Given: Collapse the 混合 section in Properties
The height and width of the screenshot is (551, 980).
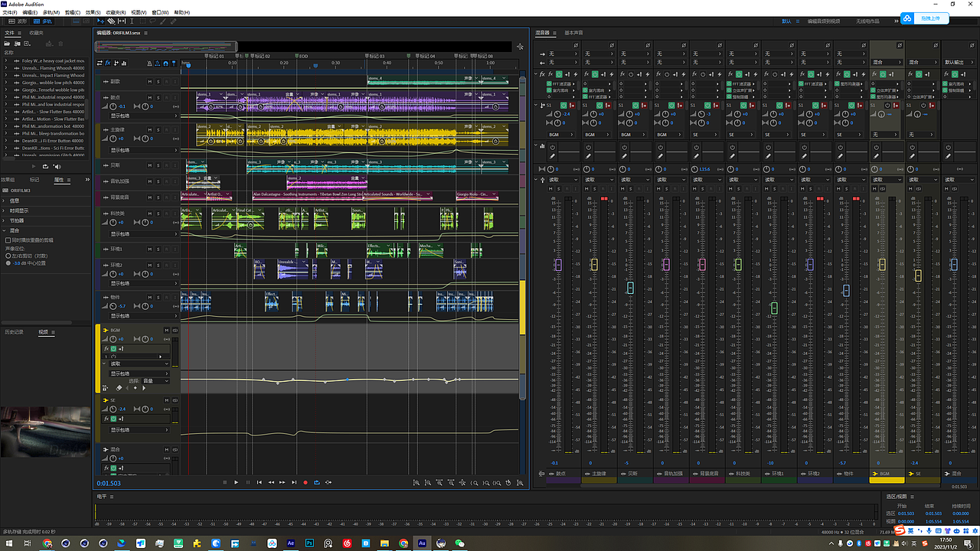Looking at the screenshot, I should pos(4,230).
